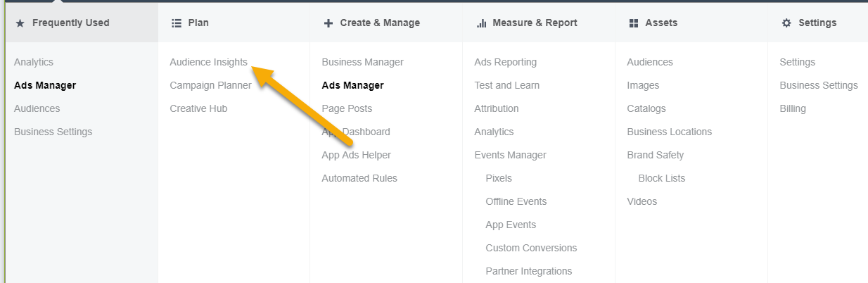Screen dimensions: 868x283
Task: Open Custom Conversions
Action: [531, 248]
